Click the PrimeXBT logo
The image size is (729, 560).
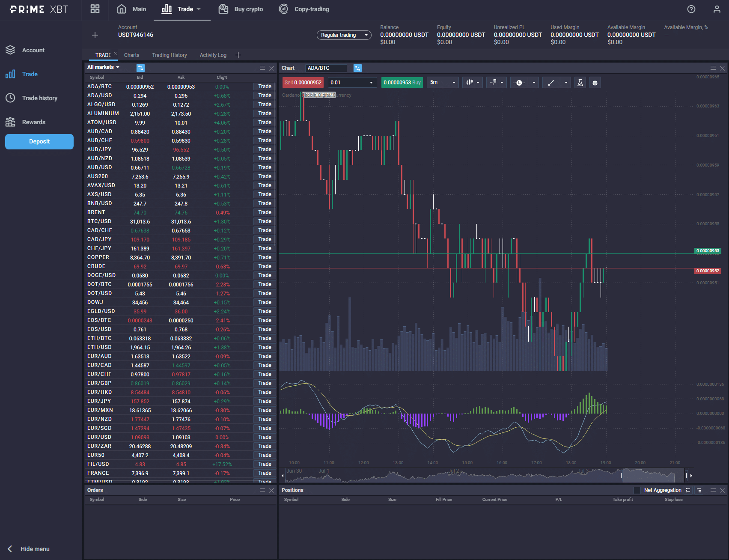[39, 9]
